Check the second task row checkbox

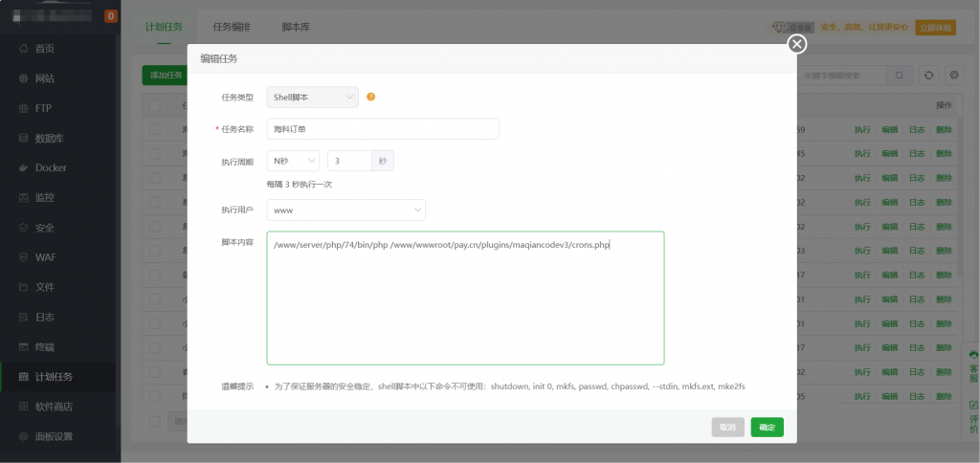pyautogui.click(x=155, y=153)
